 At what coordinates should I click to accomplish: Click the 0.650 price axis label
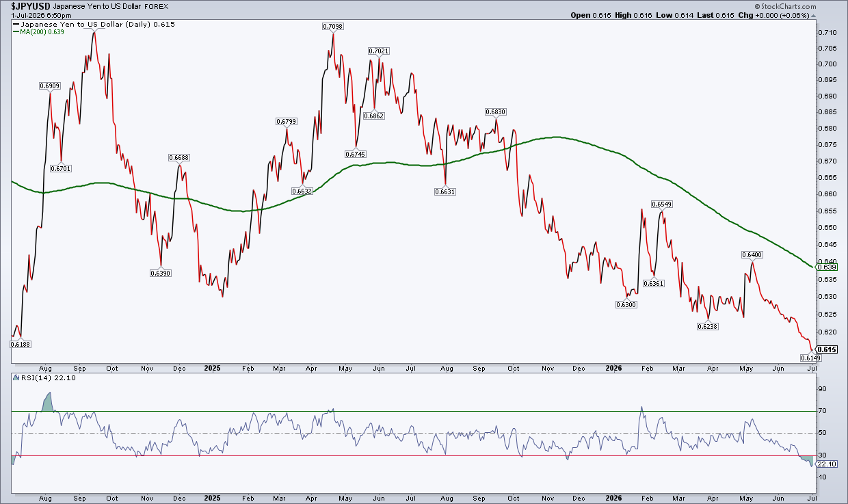click(826, 228)
